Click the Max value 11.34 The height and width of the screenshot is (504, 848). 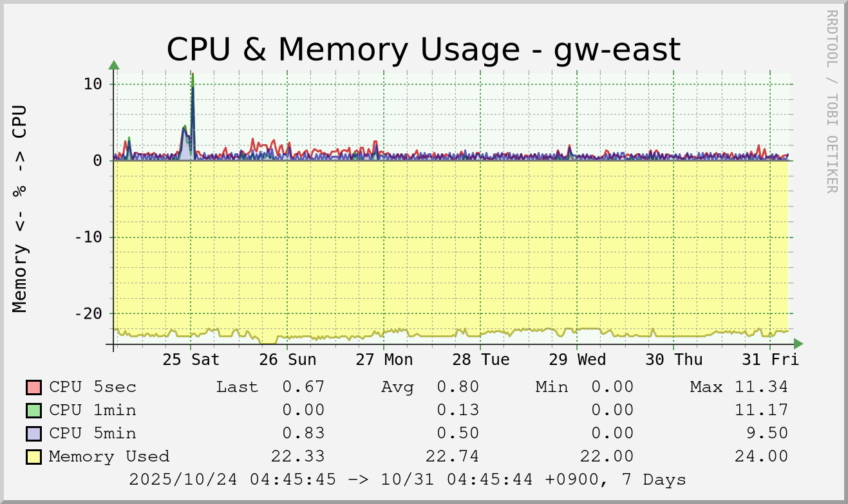tap(760, 387)
